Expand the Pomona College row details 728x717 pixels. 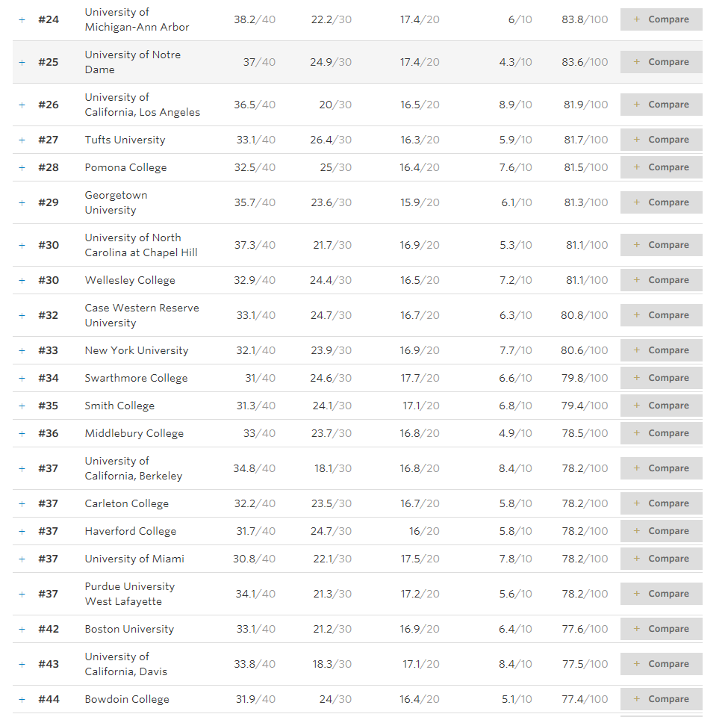[x=22, y=167]
